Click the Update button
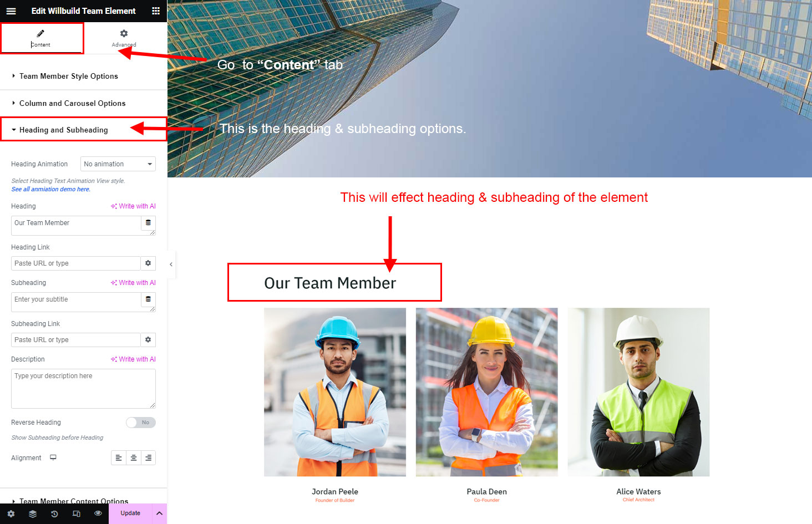This screenshot has width=812, height=524. (x=130, y=513)
